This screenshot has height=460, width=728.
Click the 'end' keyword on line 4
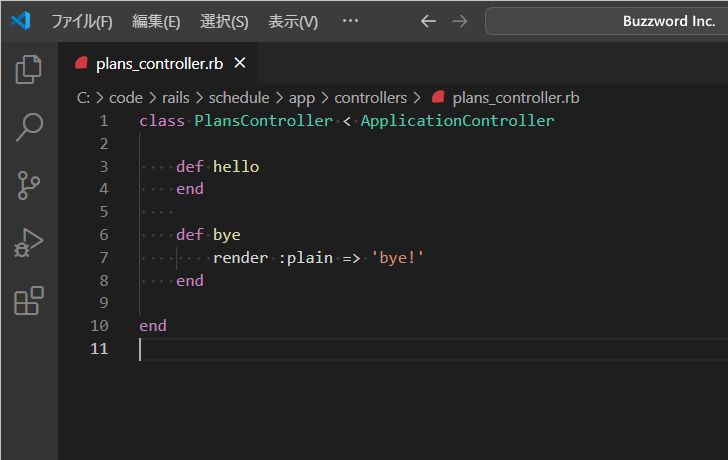point(189,189)
